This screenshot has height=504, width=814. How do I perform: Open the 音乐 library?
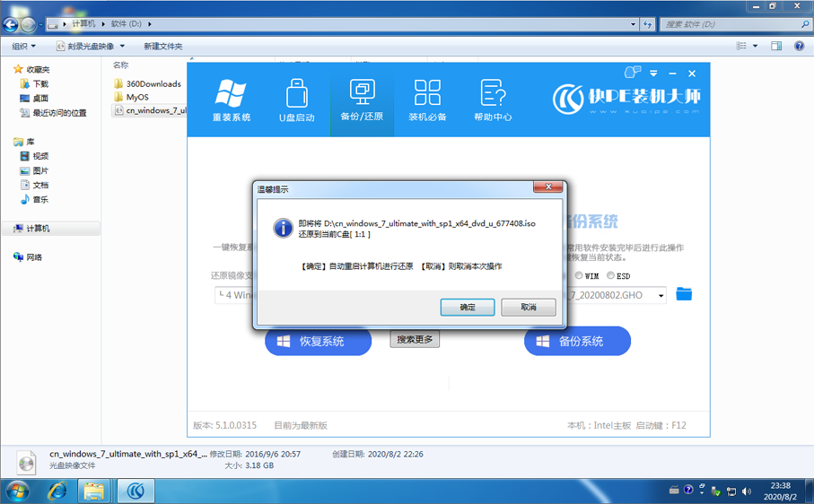click(x=34, y=200)
